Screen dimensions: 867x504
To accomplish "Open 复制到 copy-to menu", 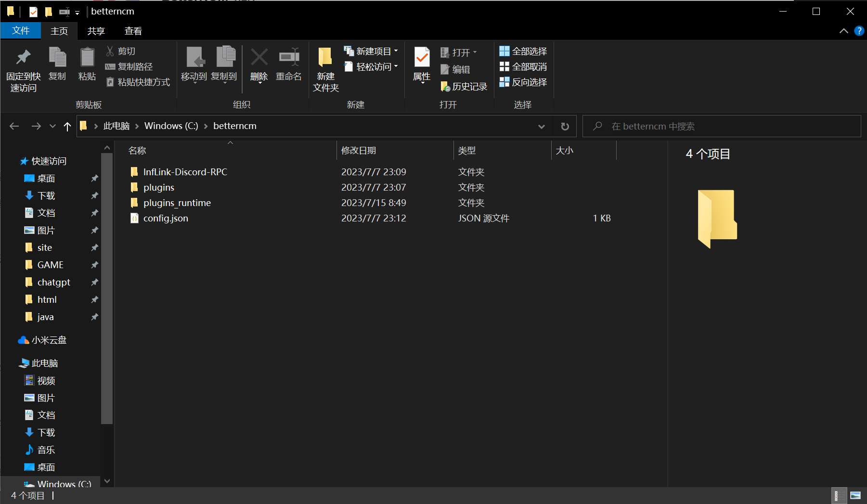I will coord(224,65).
